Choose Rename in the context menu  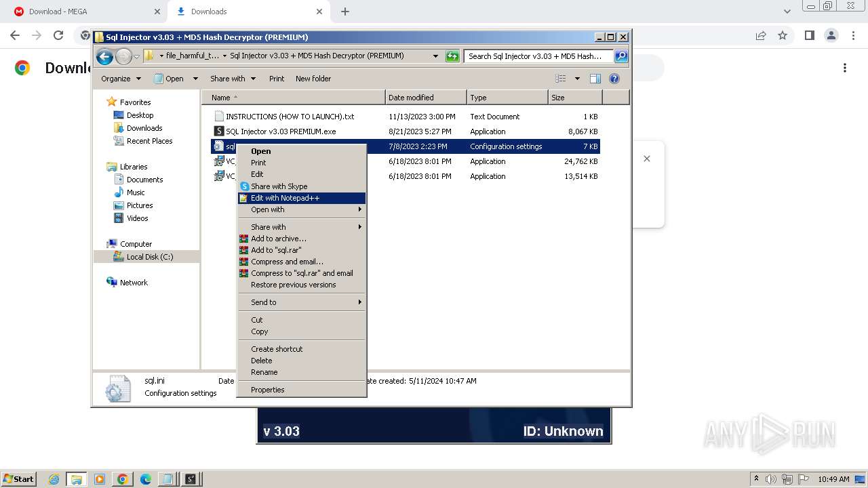click(302, 372)
